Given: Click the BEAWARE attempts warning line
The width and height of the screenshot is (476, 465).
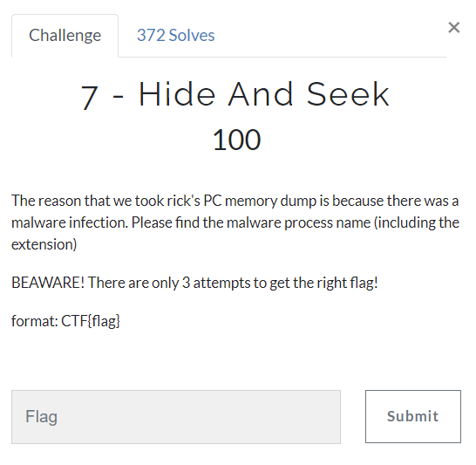Looking at the screenshot, I should click(194, 283).
